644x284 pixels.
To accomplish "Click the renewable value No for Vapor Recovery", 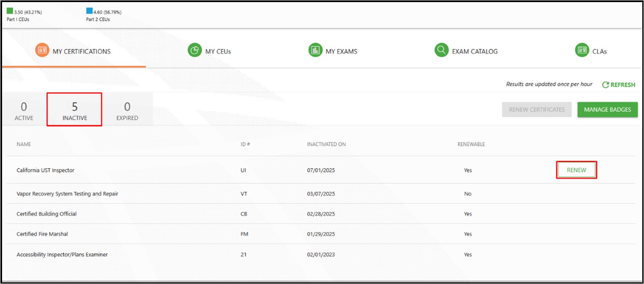I will click(468, 194).
